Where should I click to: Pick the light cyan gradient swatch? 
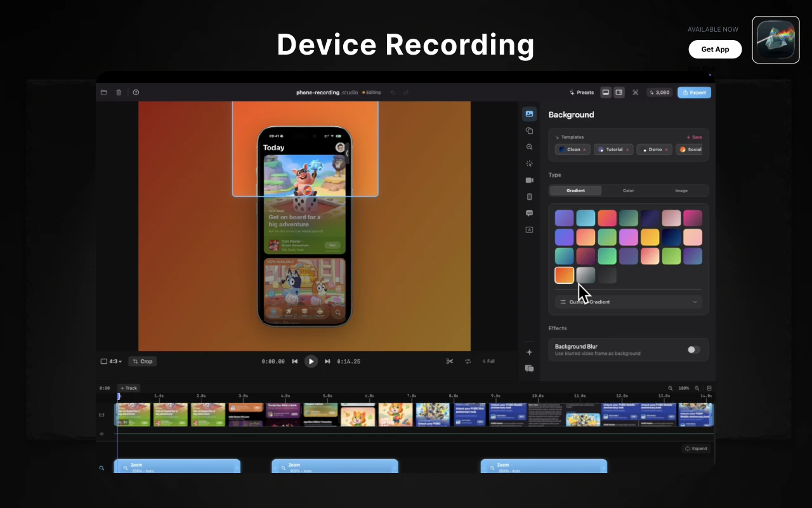click(586, 218)
